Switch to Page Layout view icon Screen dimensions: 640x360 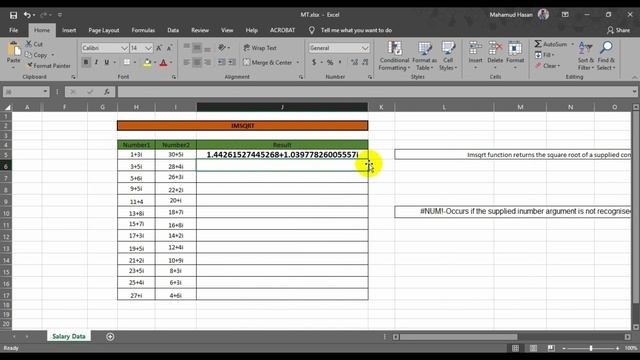click(x=533, y=348)
